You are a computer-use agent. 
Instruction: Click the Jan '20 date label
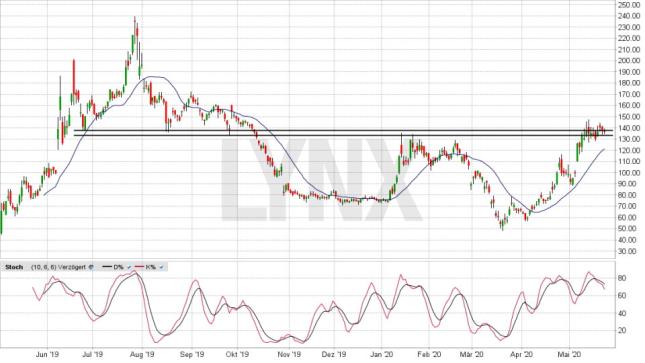click(x=382, y=354)
